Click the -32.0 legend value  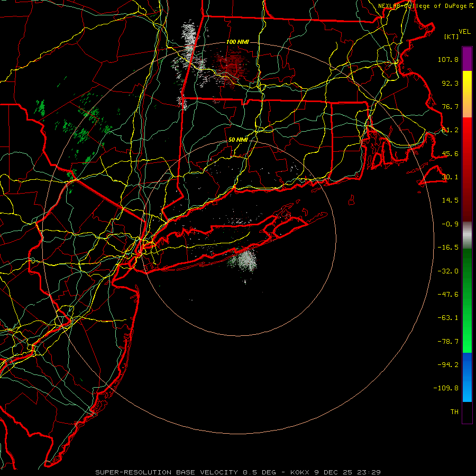[x=448, y=271]
